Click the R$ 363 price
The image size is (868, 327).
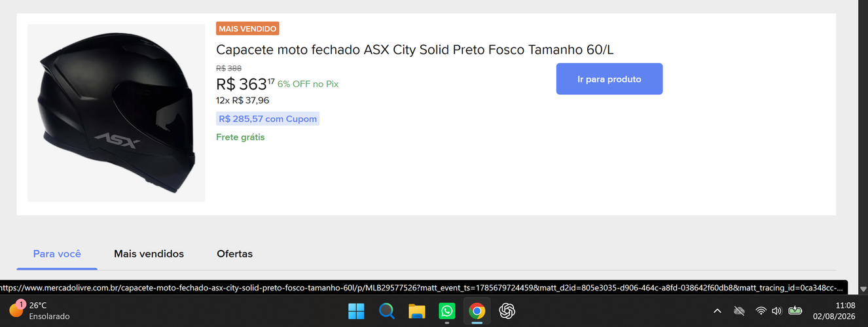tap(245, 84)
